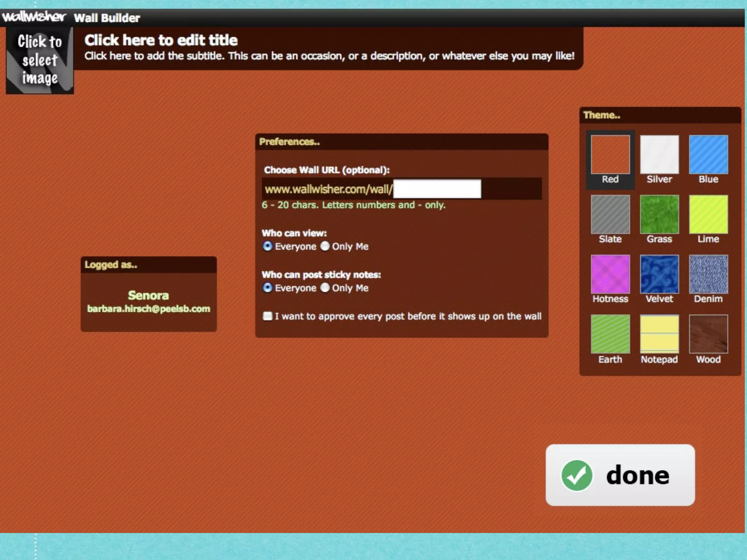Pick the Blue striped theme

pos(708,155)
